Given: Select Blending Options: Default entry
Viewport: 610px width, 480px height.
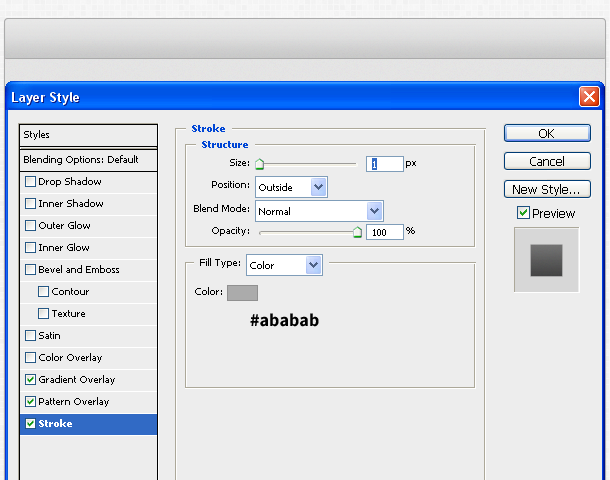Looking at the screenshot, I should coord(88,159).
